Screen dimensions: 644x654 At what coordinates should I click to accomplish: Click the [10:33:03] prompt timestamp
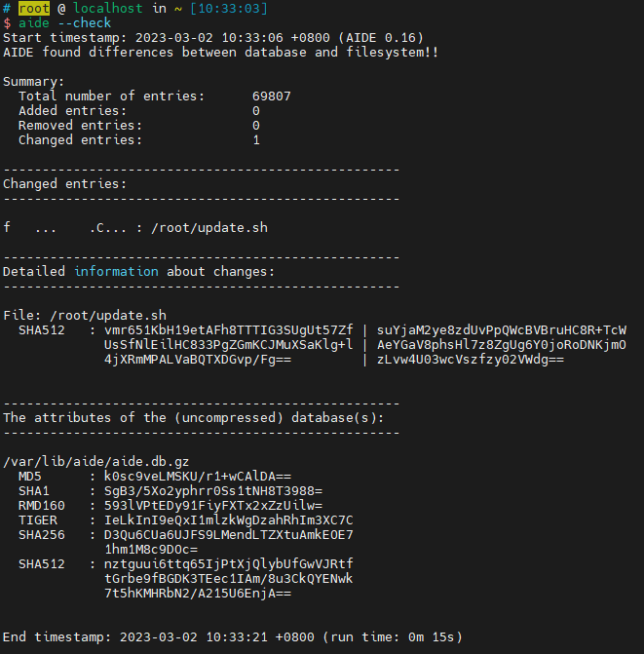[229, 8]
